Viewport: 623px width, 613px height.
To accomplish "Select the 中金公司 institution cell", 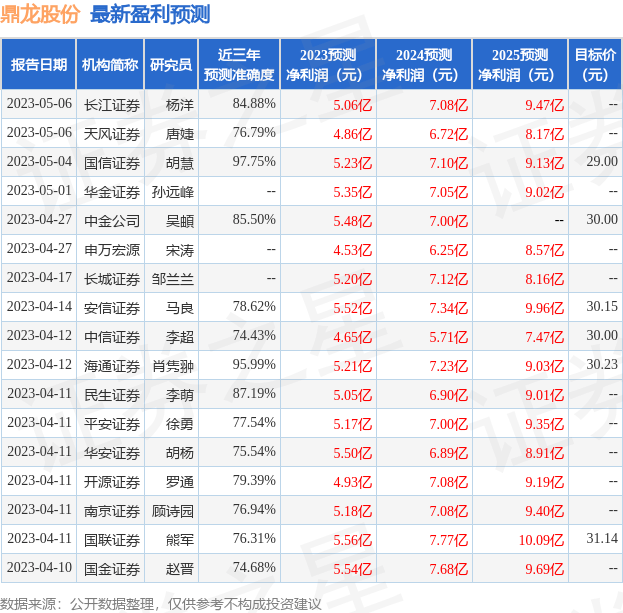I will point(112,219).
